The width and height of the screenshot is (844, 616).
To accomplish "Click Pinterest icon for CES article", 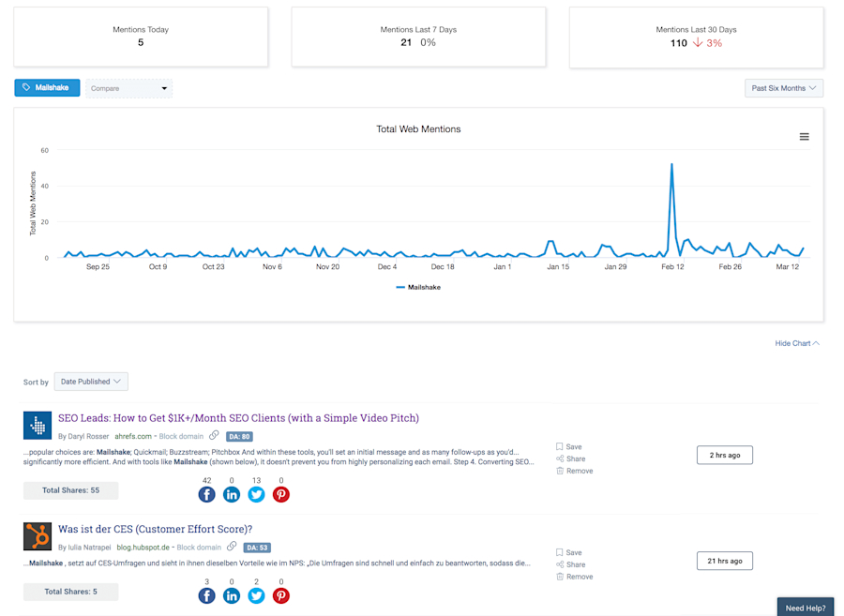I will [281, 595].
